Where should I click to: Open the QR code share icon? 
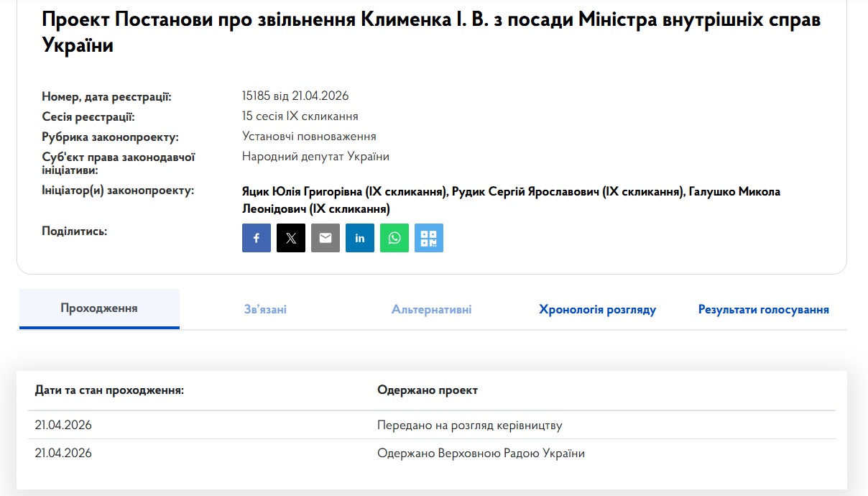[429, 238]
